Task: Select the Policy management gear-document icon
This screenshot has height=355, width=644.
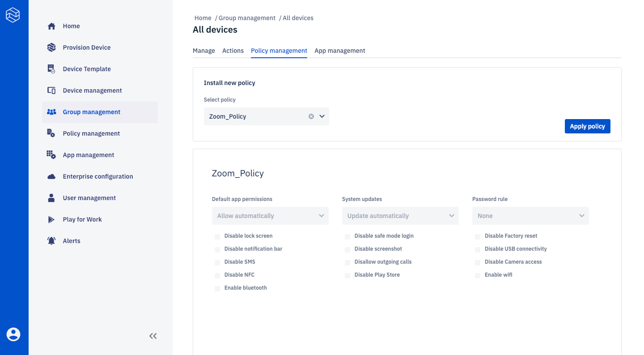Action: click(x=51, y=133)
